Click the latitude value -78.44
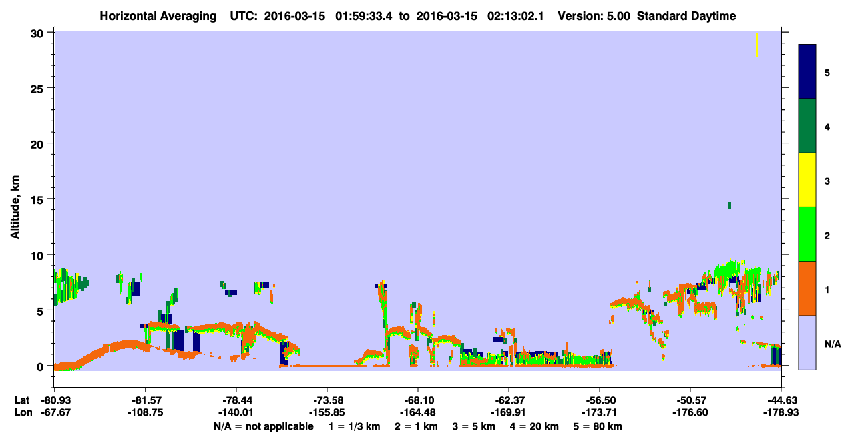Screen dimensions: 868x445 click(x=236, y=400)
